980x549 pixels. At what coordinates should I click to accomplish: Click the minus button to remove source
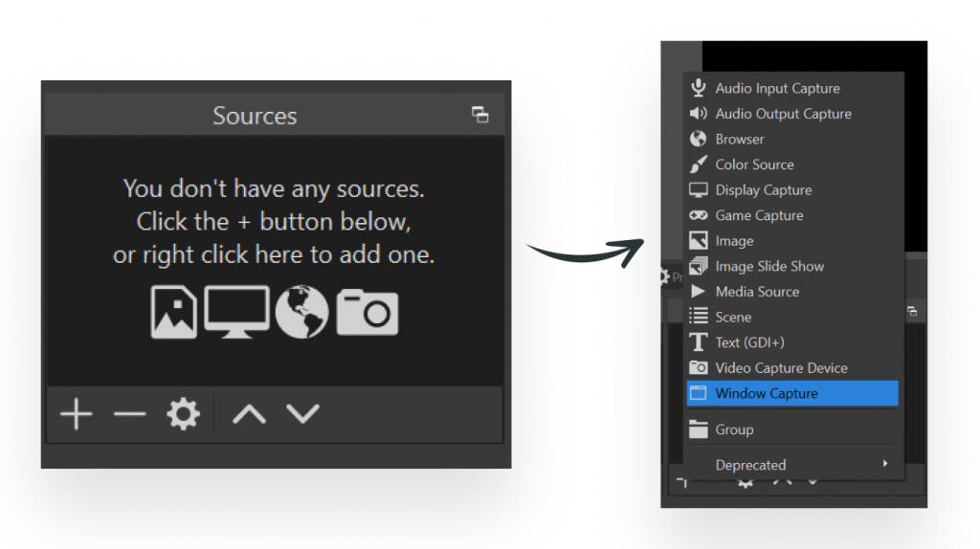[129, 413]
